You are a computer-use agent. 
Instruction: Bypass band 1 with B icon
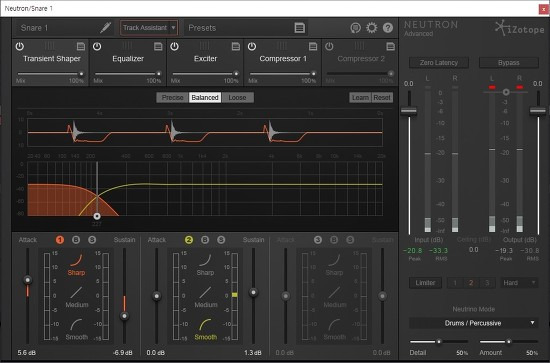coord(76,240)
